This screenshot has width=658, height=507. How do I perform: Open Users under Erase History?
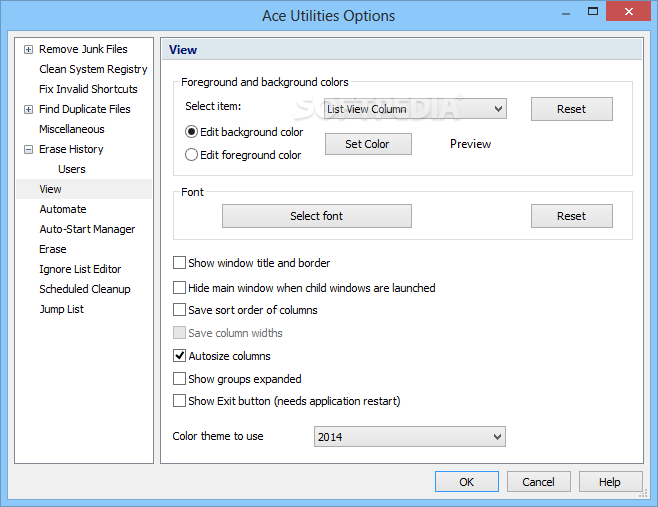tap(72, 169)
